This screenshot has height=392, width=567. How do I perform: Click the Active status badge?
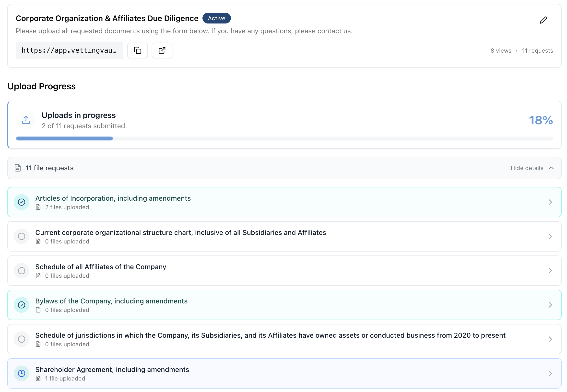pyautogui.click(x=216, y=18)
